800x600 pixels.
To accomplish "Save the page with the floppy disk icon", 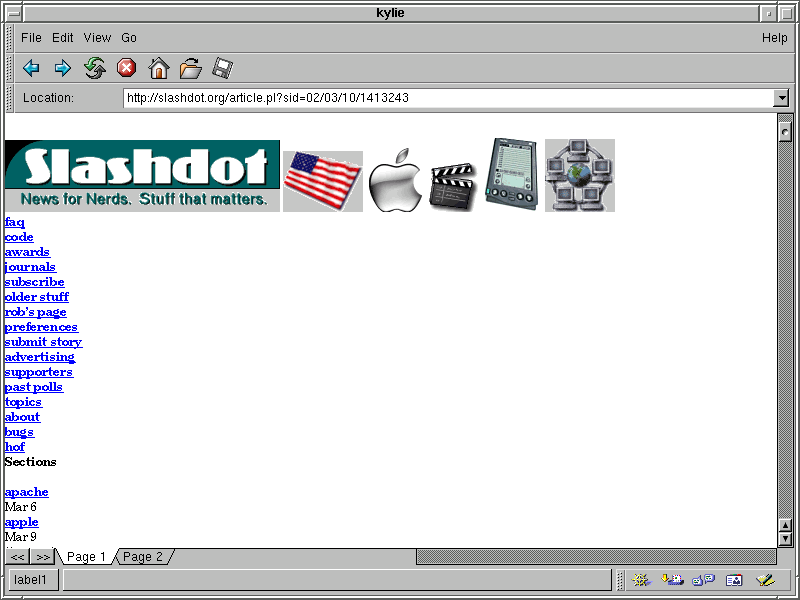I will pos(222,68).
